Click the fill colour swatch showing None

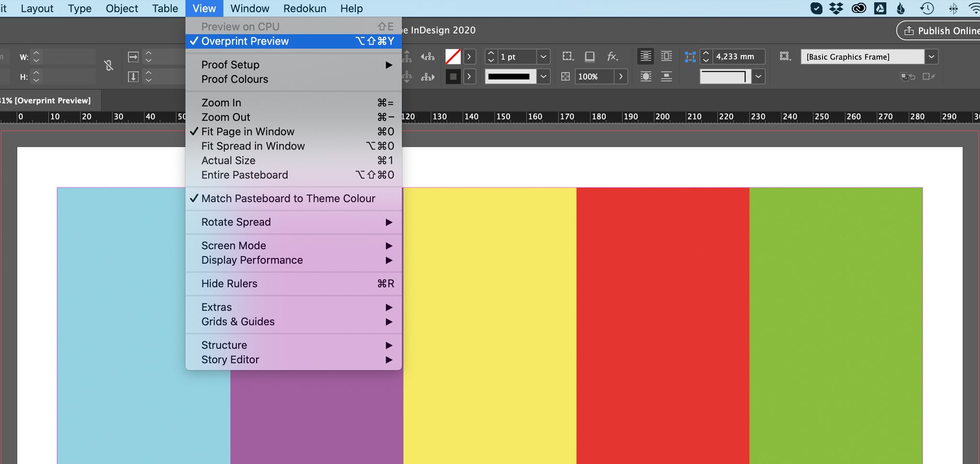coord(453,56)
